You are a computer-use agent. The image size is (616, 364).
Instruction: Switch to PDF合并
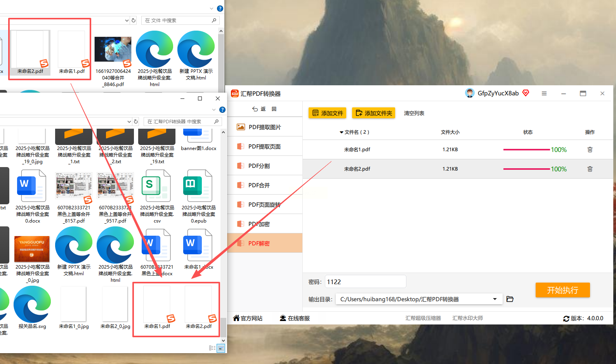(264, 185)
